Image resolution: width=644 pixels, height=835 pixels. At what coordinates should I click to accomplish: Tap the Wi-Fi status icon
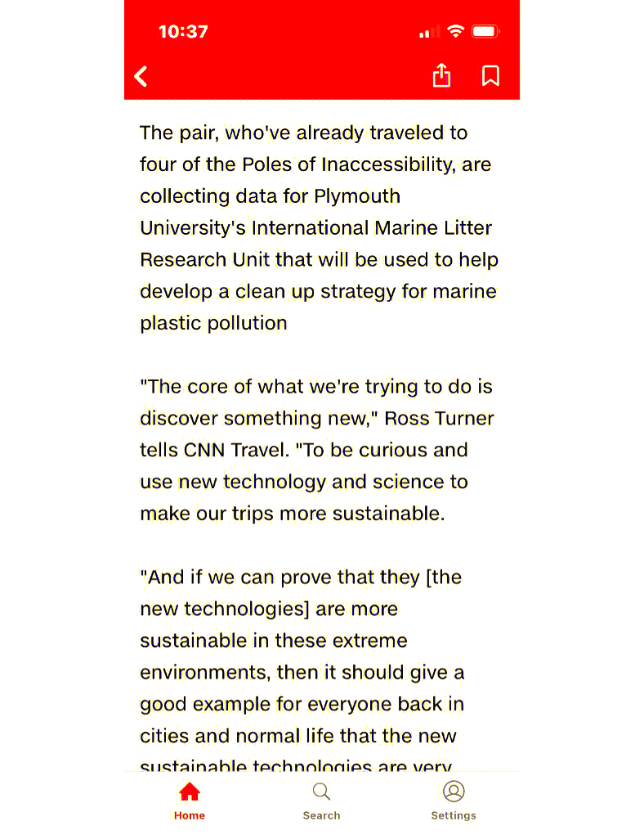tap(455, 31)
